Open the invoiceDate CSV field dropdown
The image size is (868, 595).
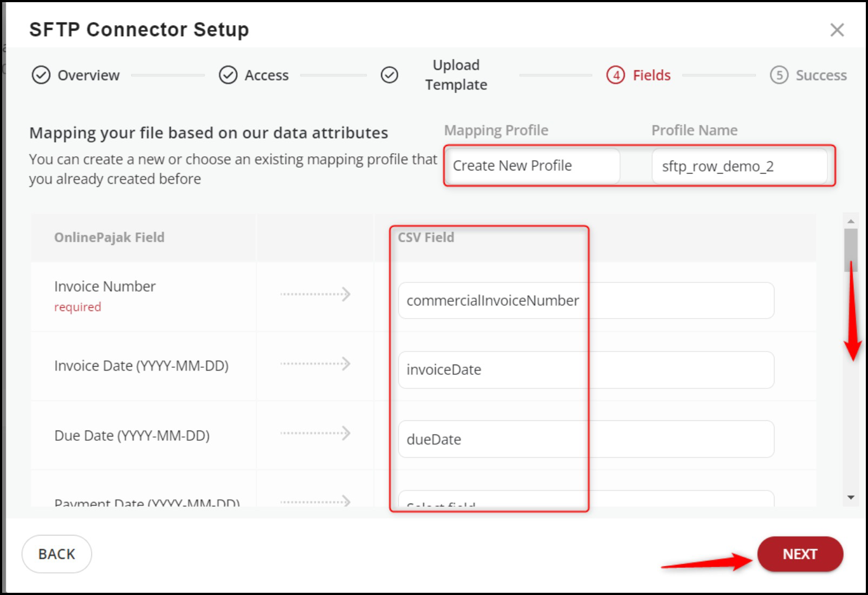(586, 370)
